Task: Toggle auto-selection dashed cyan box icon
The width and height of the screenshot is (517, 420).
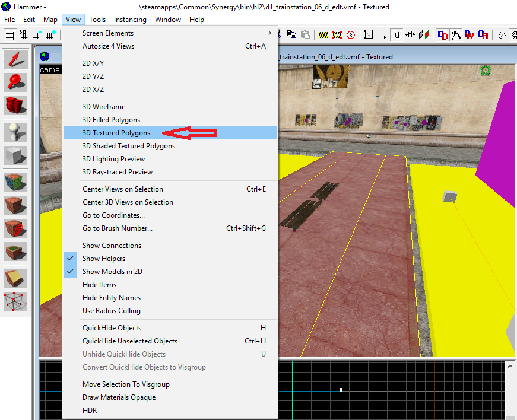Action: pos(382,34)
